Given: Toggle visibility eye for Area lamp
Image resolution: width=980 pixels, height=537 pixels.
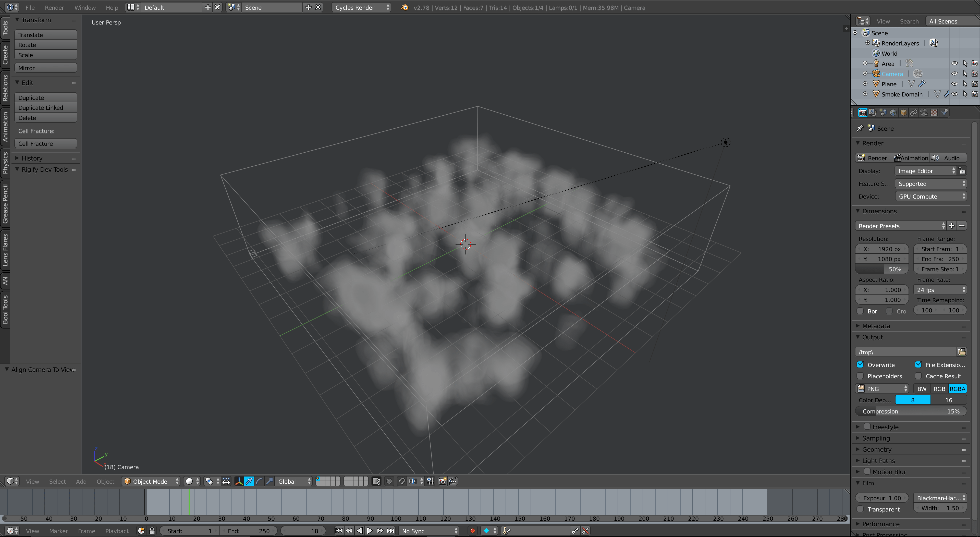Looking at the screenshot, I should click(954, 64).
